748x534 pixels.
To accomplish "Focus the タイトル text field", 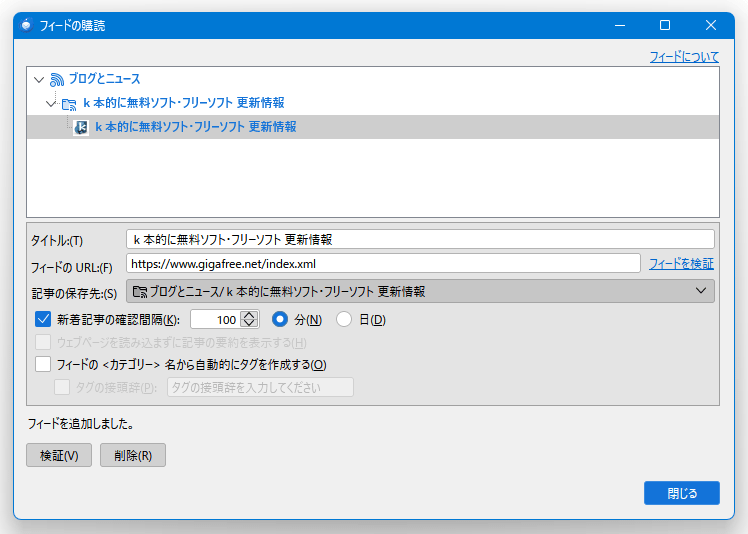I will (x=420, y=239).
